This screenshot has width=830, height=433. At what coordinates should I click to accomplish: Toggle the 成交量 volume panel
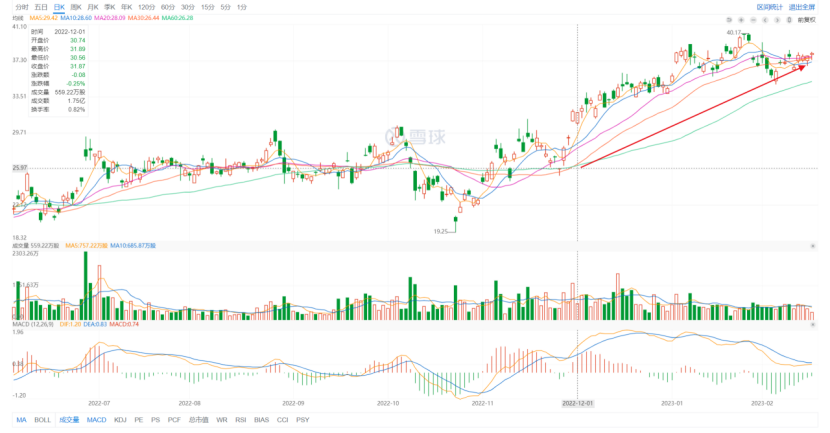(70, 420)
